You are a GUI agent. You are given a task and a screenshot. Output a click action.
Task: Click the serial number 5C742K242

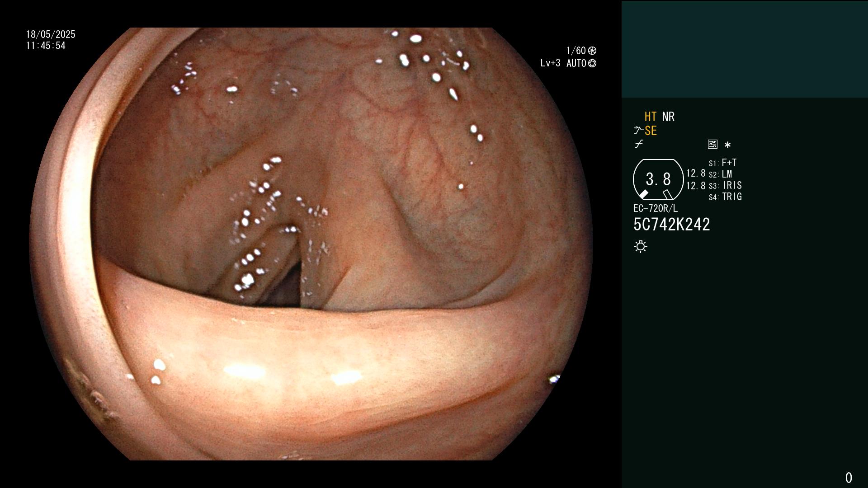tap(672, 225)
